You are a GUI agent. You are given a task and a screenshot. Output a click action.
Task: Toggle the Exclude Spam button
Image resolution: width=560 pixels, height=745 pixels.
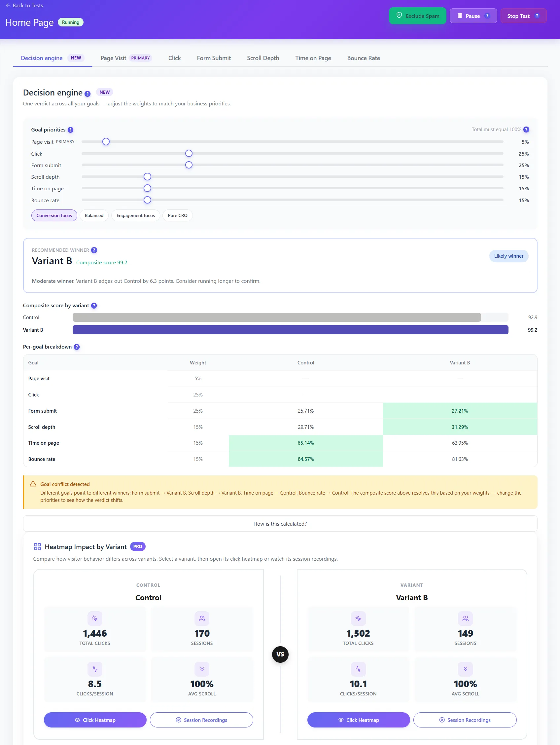418,16
